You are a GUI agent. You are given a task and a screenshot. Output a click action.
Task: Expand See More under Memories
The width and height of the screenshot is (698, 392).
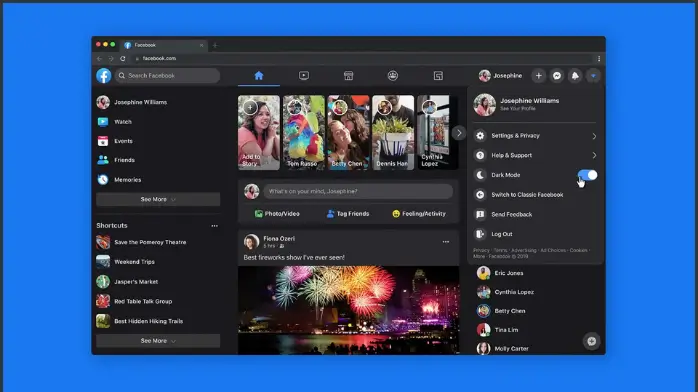[x=158, y=199]
